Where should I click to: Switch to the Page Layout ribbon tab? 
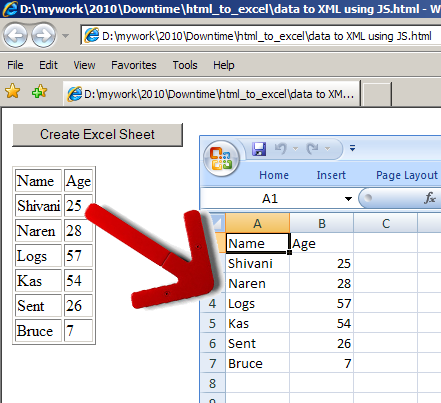pyautogui.click(x=407, y=175)
